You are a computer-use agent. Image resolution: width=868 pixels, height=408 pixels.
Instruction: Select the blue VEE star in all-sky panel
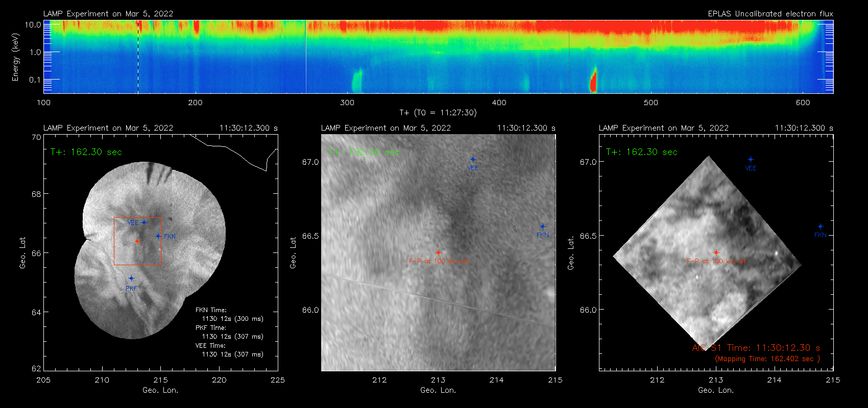(x=144, y=222)
